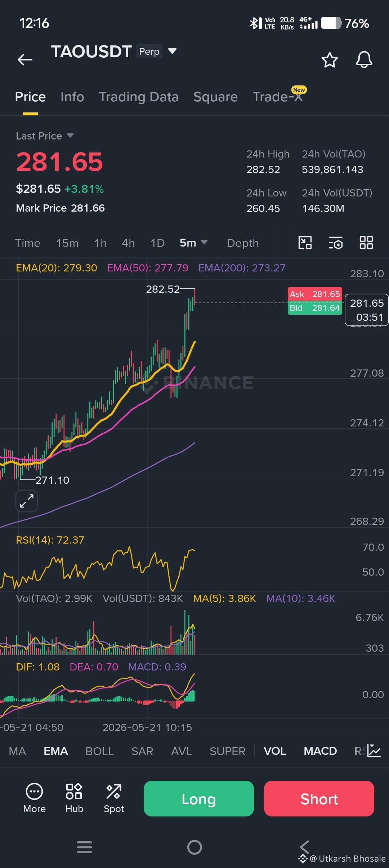Screen dimensions: 389x868
Task: Toggle the AVL indicator
Action: pos(182,751)
